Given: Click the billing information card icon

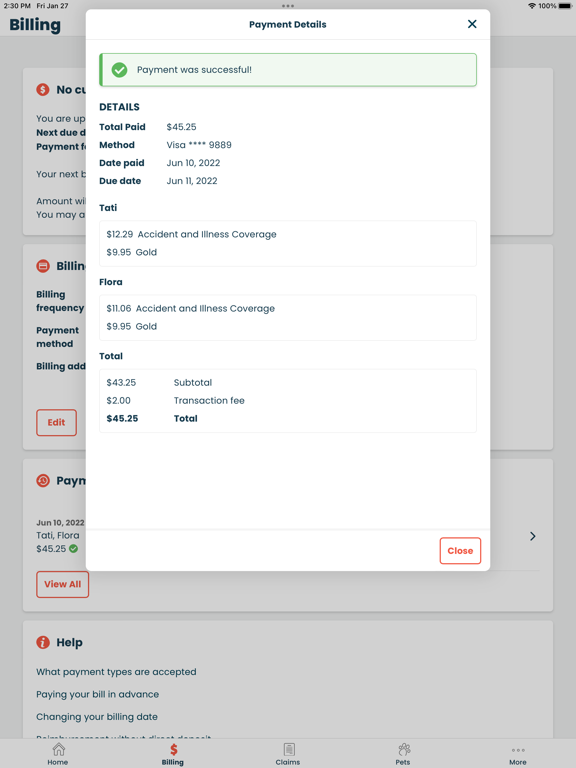Looking at the screenshot, I should coord(43,266).
